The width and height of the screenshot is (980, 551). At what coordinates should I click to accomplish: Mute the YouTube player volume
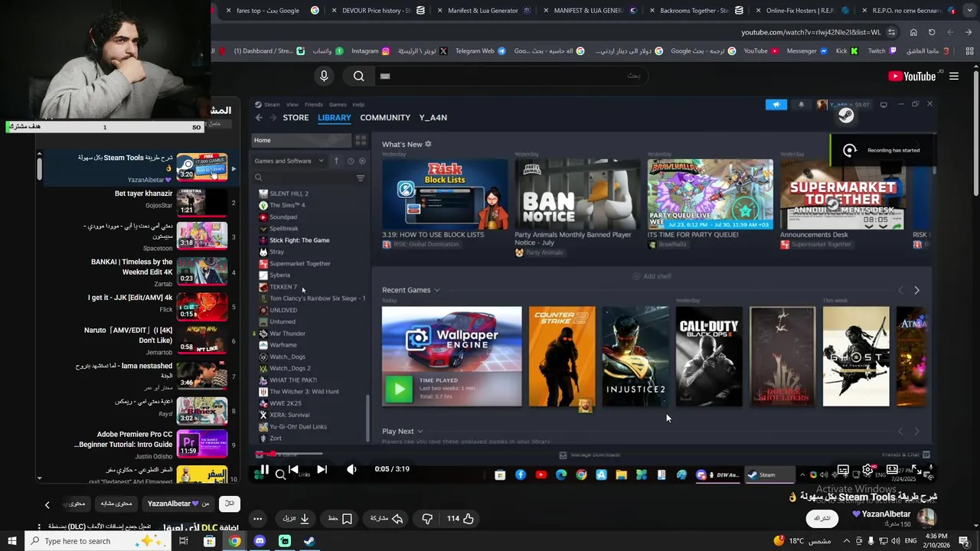(351, 470)
